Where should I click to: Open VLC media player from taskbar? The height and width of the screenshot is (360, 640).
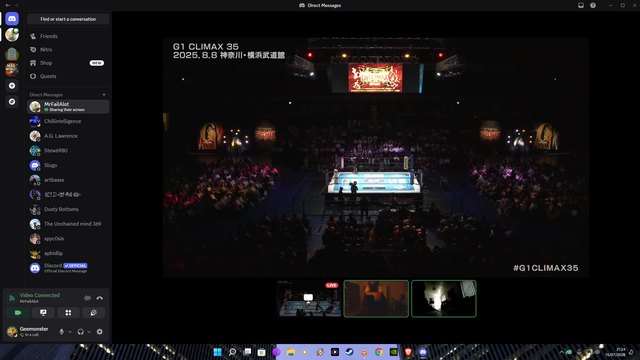coord(364,352)
